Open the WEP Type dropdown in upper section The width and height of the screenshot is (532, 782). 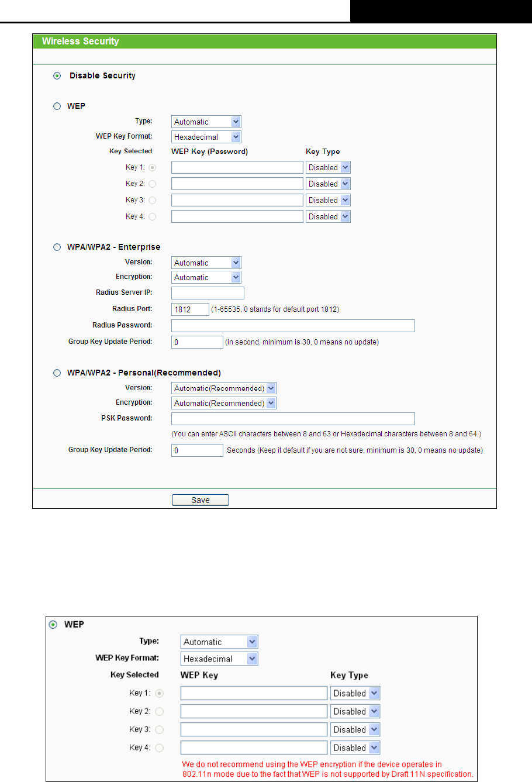[x=206, y=122]
